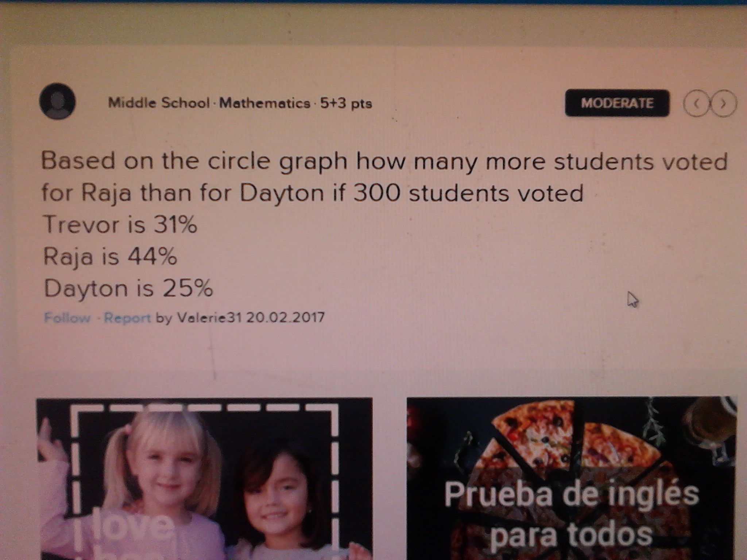Click the previous question arrow
The image size is (747, 560).
(x=696, y=104)
